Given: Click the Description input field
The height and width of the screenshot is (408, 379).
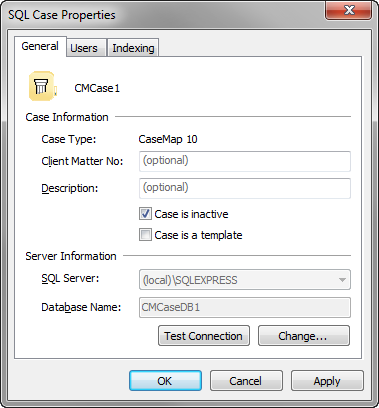Looking at the screenshot, I should (245, 188).
